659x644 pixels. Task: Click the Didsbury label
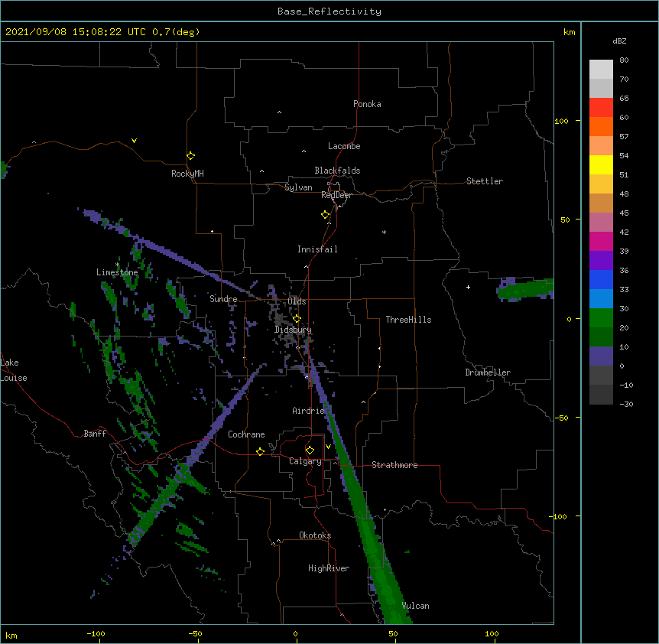click(293, 330)
